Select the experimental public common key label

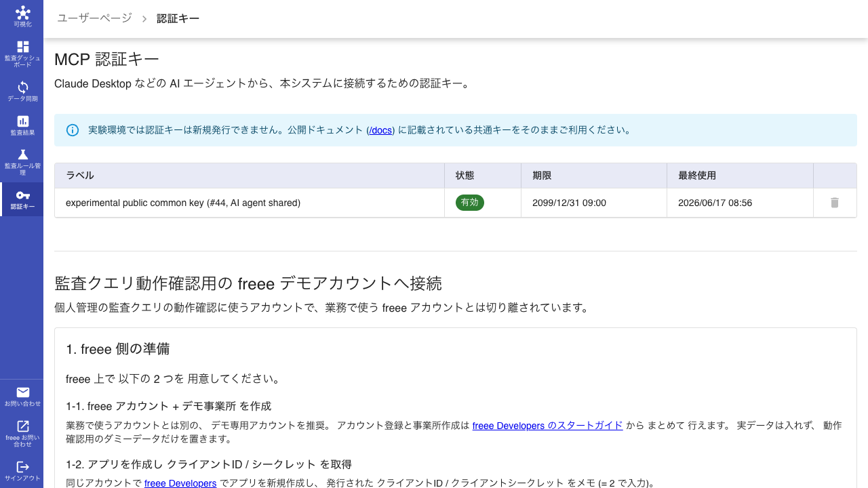click(x=183, y=203)
